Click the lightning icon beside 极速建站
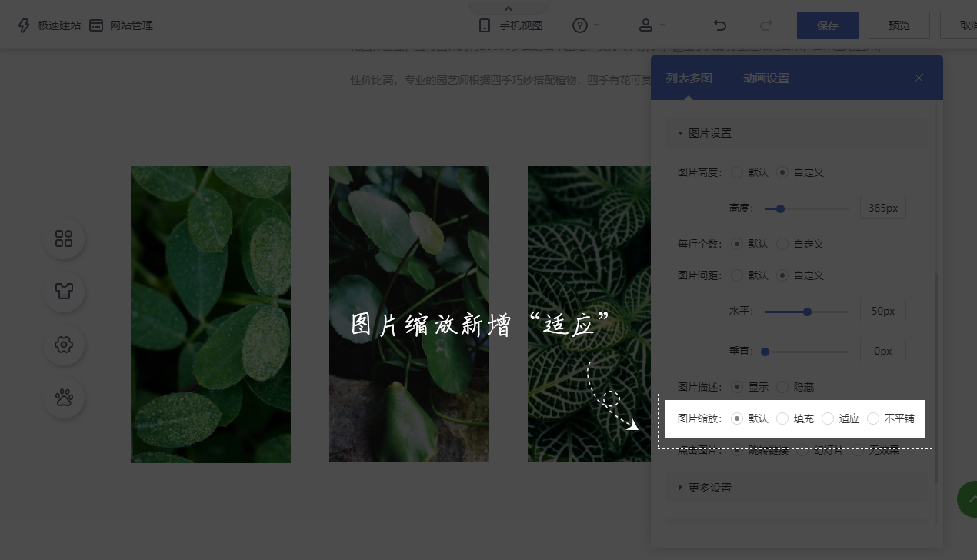 pyautogui.click(x=24, y=25)
